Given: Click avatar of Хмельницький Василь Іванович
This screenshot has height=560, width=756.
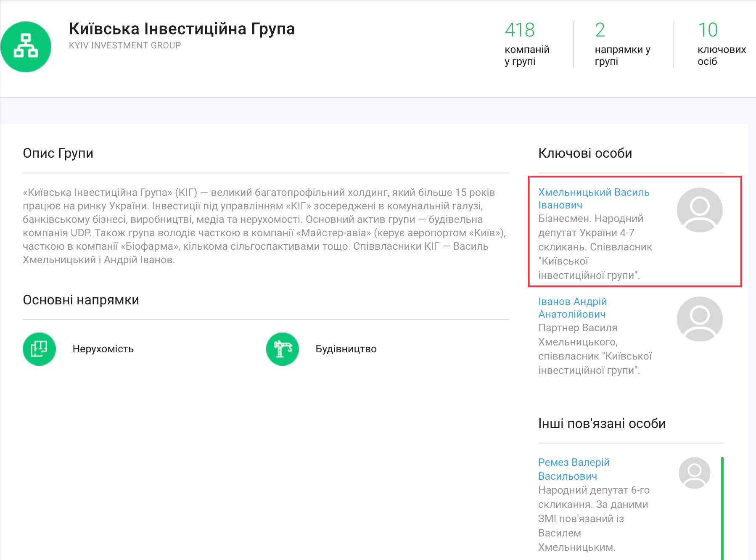Looking at the screenshot, I should click(x=700, y=210).
